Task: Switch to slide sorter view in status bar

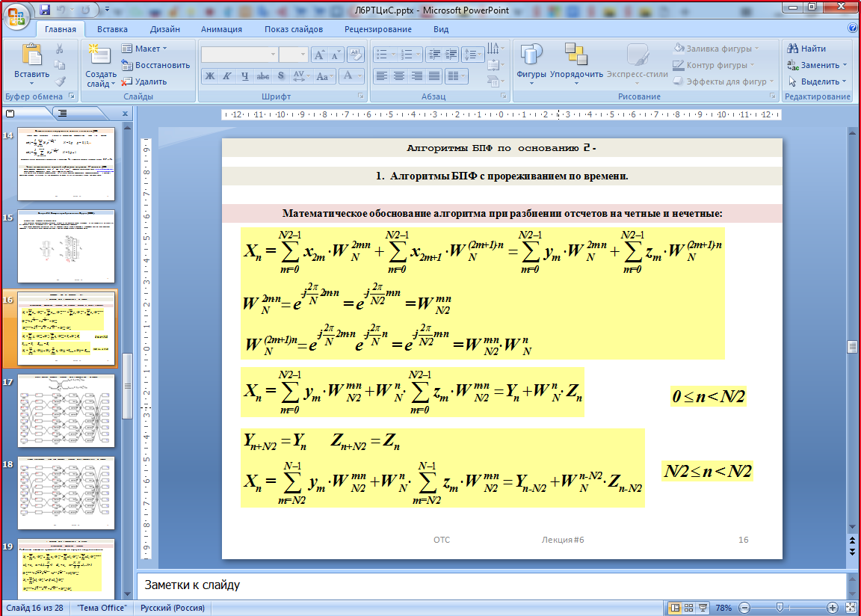Action: [690, 608]
